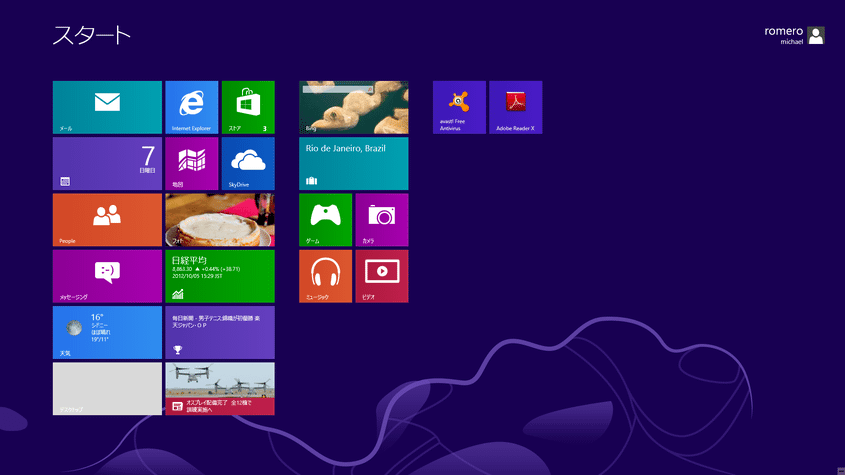Image resolution: width=845 pixels, height=475 pixels.
Task: Open the Photos tile with cake image
Action: tap(220, 220)
